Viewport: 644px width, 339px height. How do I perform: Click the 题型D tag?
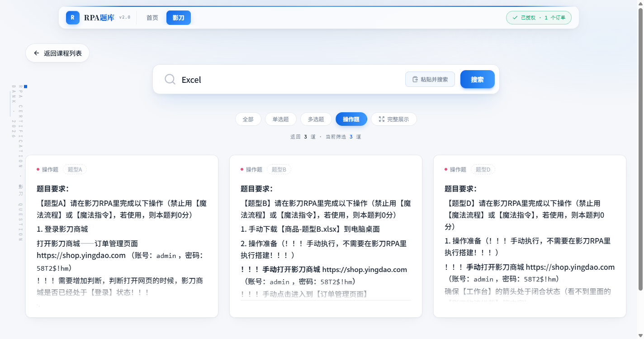point(483,169)
